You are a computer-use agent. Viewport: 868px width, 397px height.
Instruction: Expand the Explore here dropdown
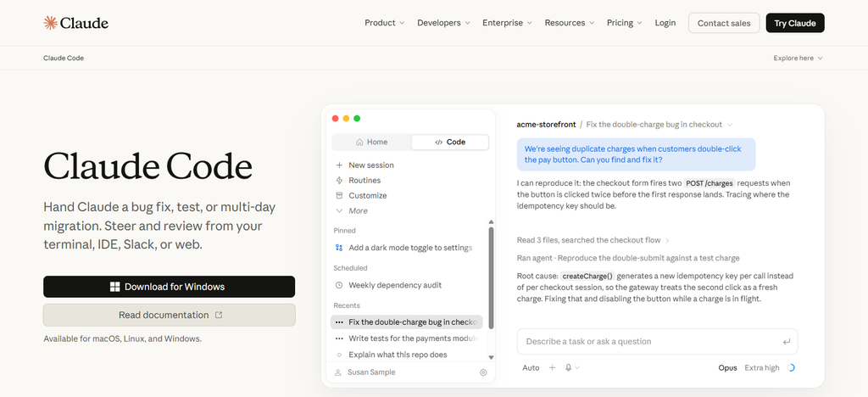[798, 59]
